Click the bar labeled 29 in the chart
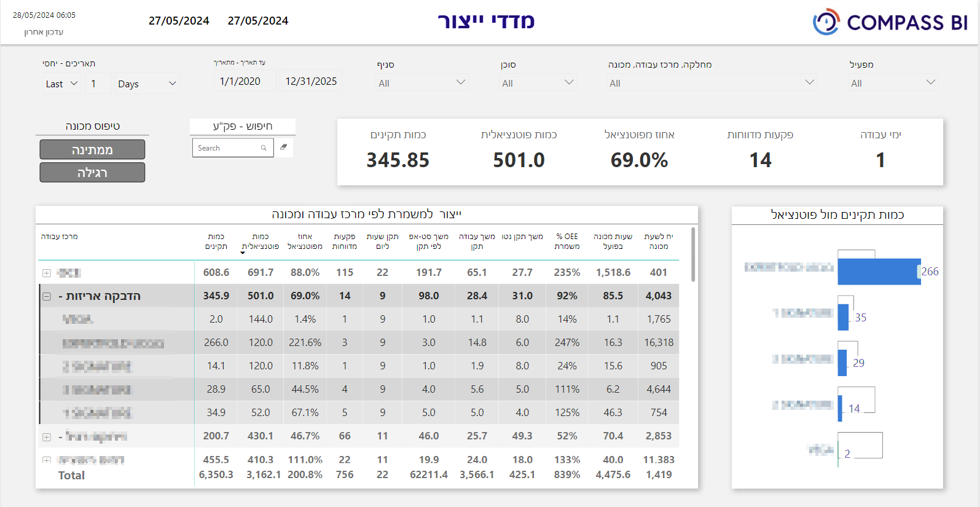Screen dimensions: 980x507 [x=842, y=363]
